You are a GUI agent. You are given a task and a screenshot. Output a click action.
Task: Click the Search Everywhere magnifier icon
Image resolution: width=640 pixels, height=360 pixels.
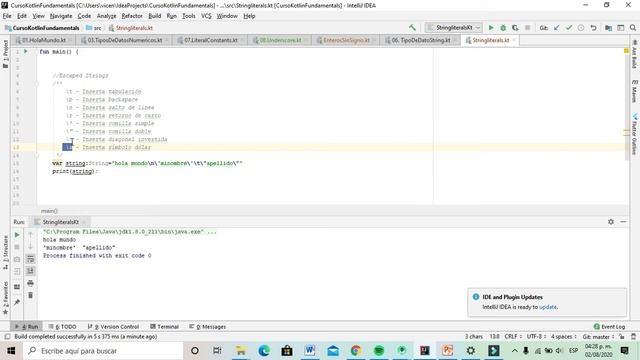(x=633, y=28)
